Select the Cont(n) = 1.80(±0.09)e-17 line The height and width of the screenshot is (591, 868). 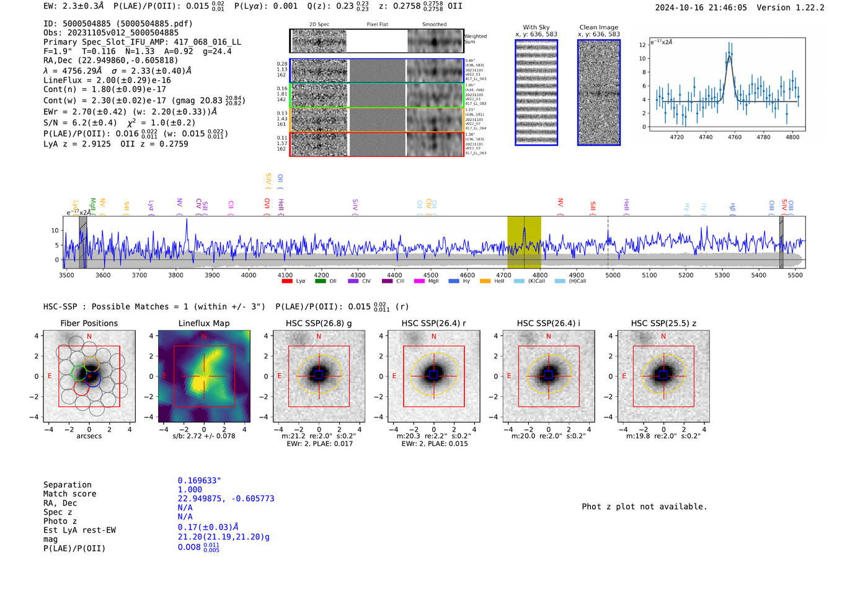[105, 90]
